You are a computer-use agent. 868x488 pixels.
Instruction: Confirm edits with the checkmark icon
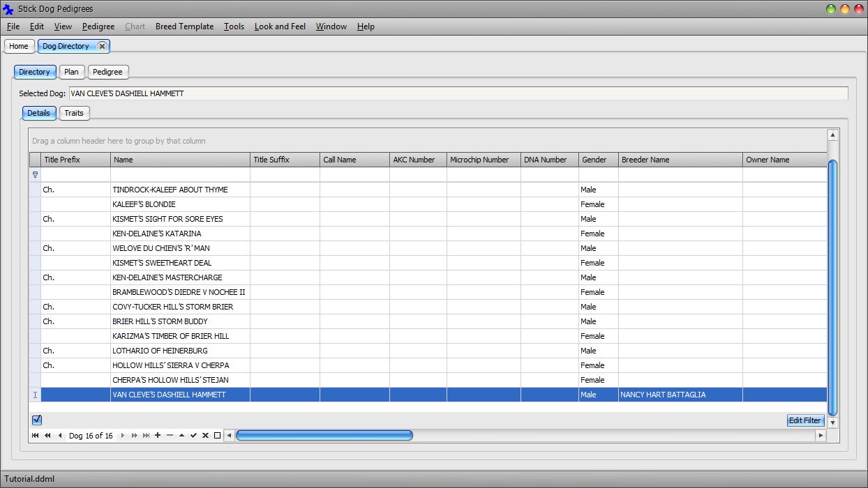tap(193, 436)
